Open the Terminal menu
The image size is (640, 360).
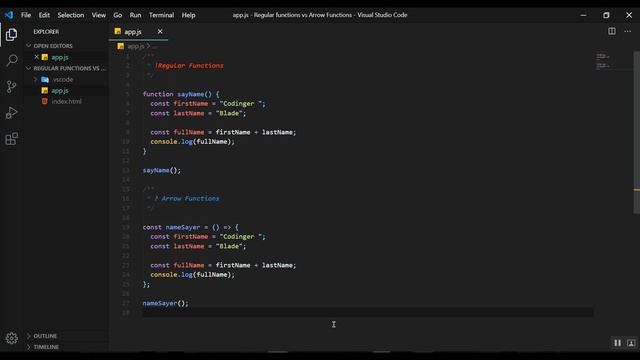point(161,15)
